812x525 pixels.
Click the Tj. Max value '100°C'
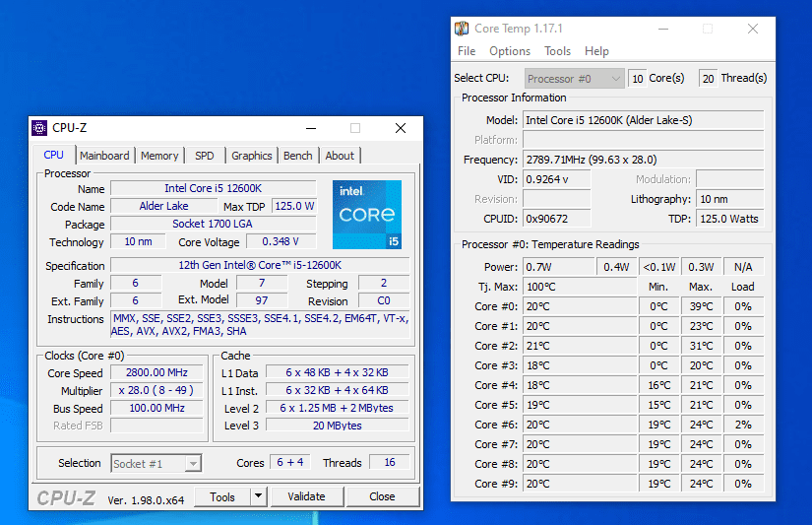pyautogui.click(x=580, y=287)
